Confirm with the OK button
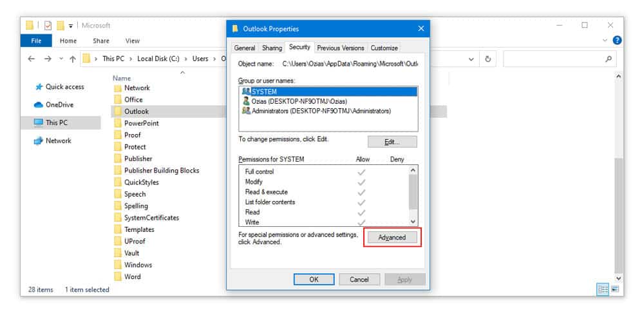Viewport: 644px width, 317px height. pyautogui.click(x=314, y=280)
